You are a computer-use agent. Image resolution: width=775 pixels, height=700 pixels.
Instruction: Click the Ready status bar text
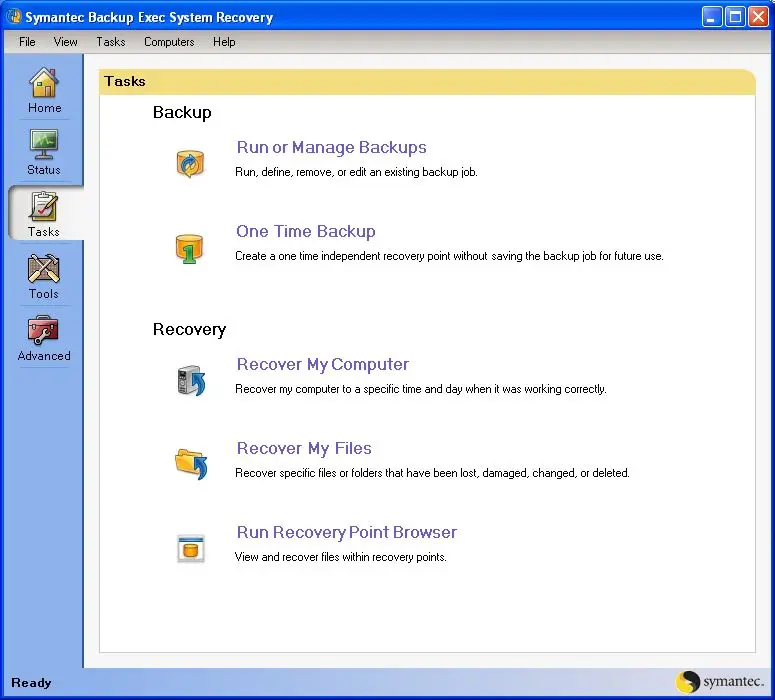(31, 683)
